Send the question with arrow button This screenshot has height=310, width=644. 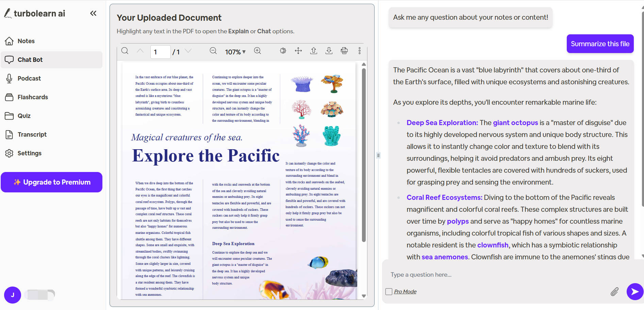635,292
